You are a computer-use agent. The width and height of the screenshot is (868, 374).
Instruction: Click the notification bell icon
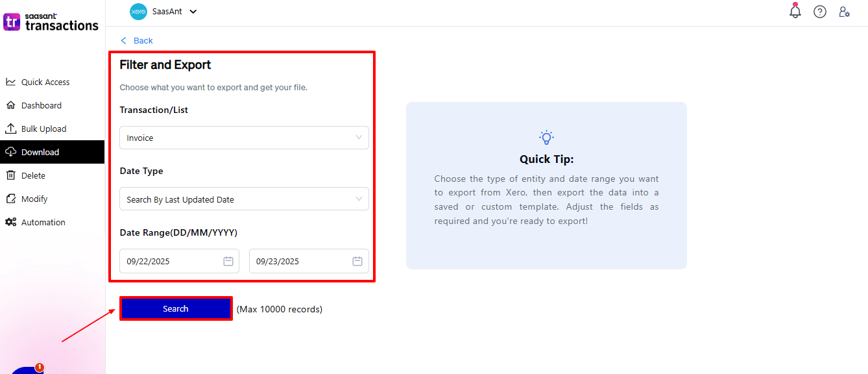(x=795, y=12)
